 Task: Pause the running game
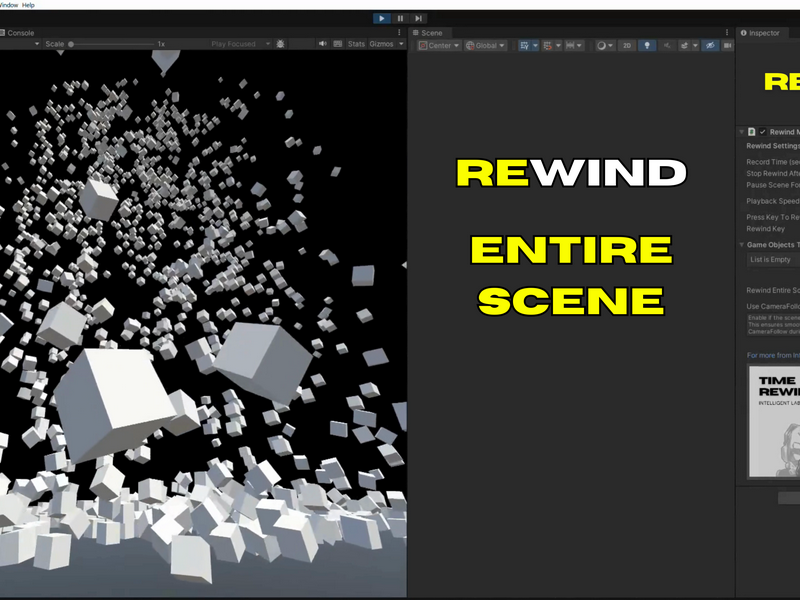tap(400, 18)
